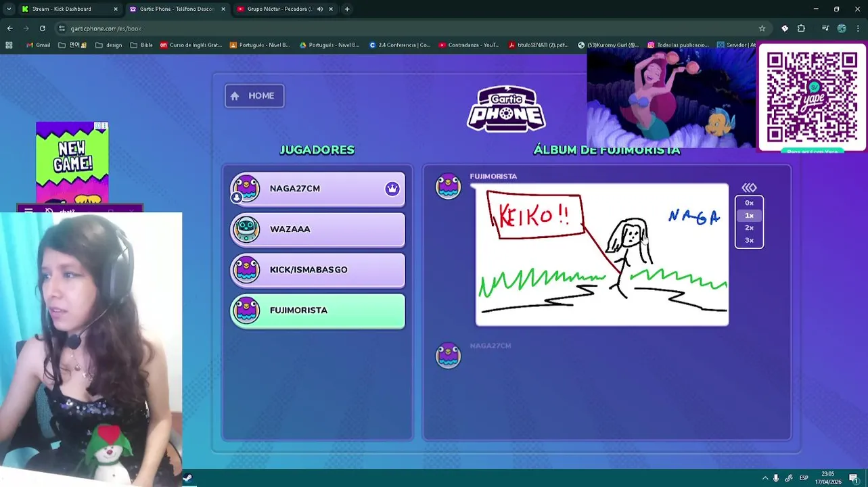Click FUJIMORISTA avatar above the drawing
Screen dimensions: 868x487
pyautogui.click(x=448, y=187)
